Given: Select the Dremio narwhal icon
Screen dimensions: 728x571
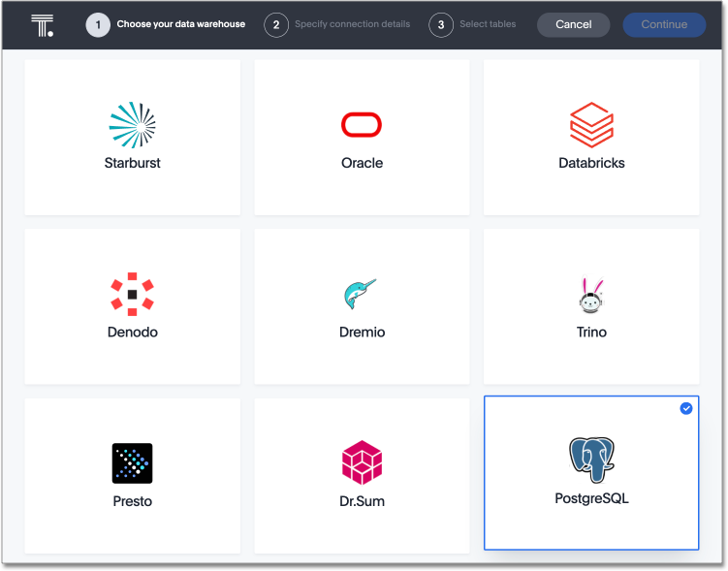Looking at the screenshot, I should tap(361, 295).
